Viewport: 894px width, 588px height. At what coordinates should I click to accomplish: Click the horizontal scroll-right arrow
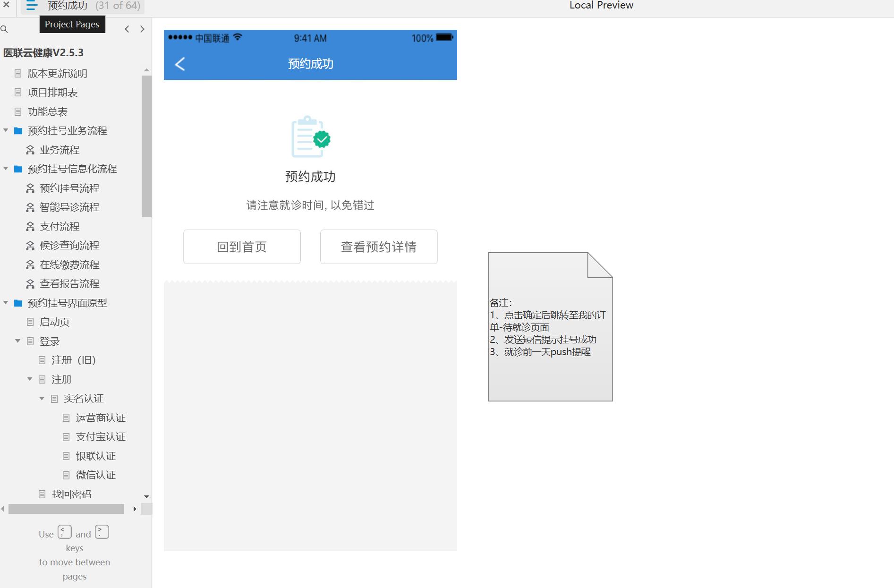click(x=135, y=509)
